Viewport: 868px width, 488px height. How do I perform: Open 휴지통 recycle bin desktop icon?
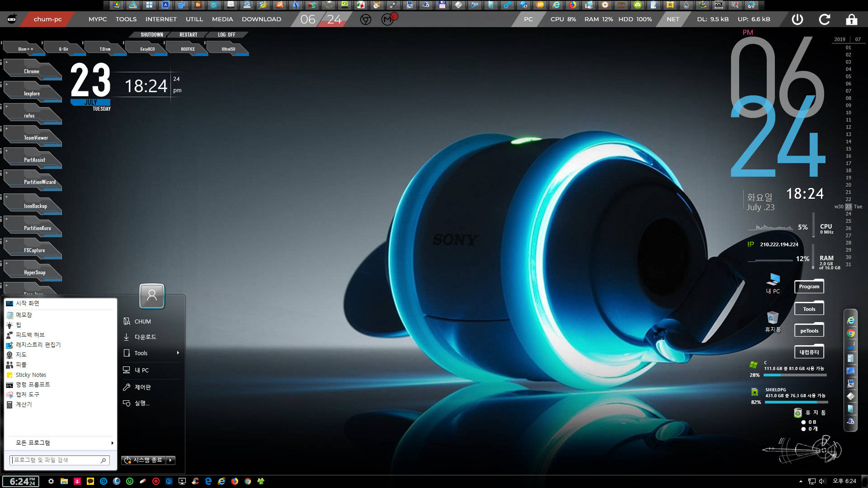tap(773, 322)
